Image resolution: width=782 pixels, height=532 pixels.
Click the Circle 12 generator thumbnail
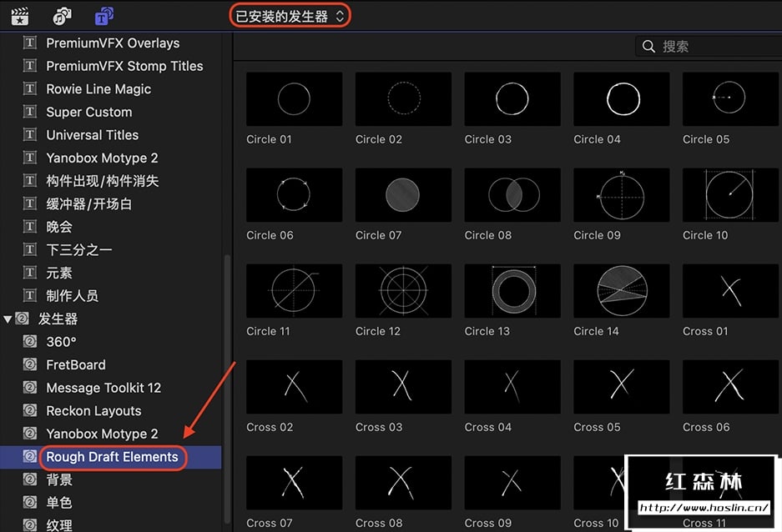pos(403,291)
